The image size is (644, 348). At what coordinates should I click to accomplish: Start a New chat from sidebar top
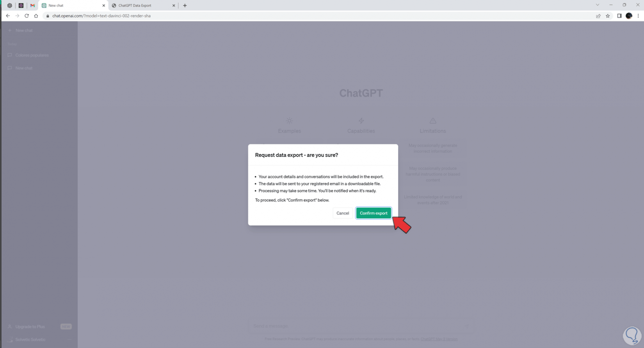tap(39, 30)
